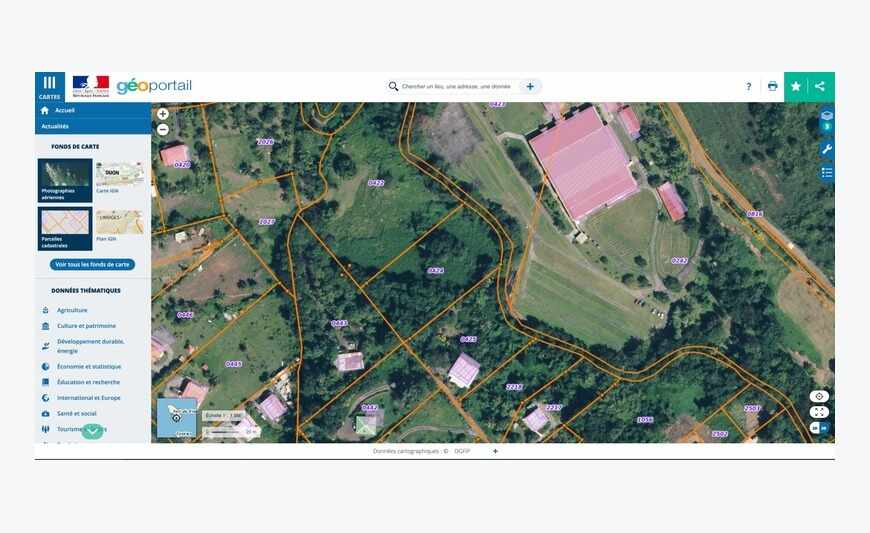
Task: Open the wrench tools panel
Action: tap(827, 149)
